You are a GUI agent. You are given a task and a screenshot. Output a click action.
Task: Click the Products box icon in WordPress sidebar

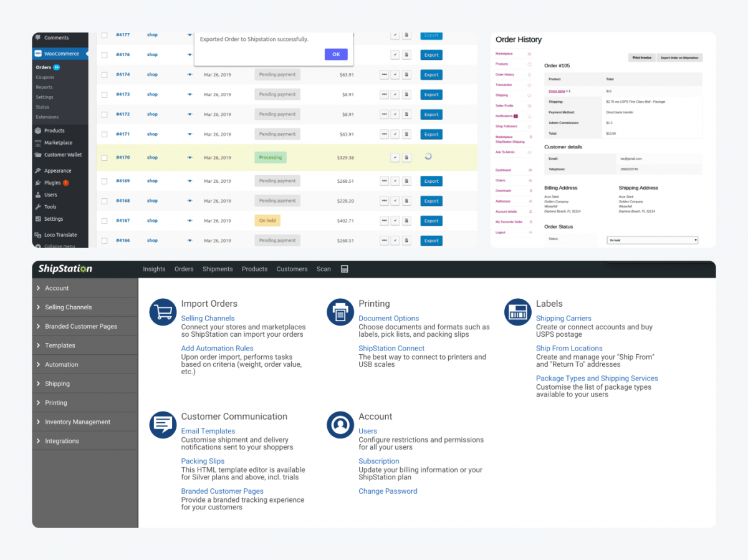(x=38, y=130)
